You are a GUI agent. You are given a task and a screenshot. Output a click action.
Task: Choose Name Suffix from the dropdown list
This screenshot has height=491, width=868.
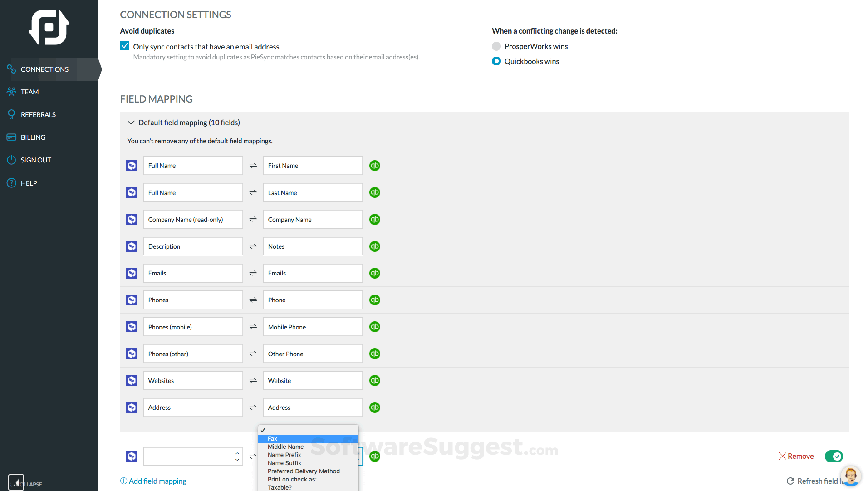(x=308, y=463)
